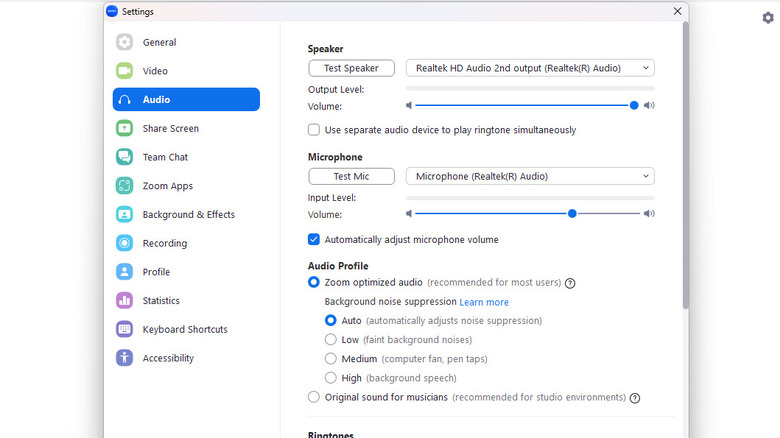Click the help icon beside Zoom optimized audio
780x438 pixels.
(x=570, y=284)
